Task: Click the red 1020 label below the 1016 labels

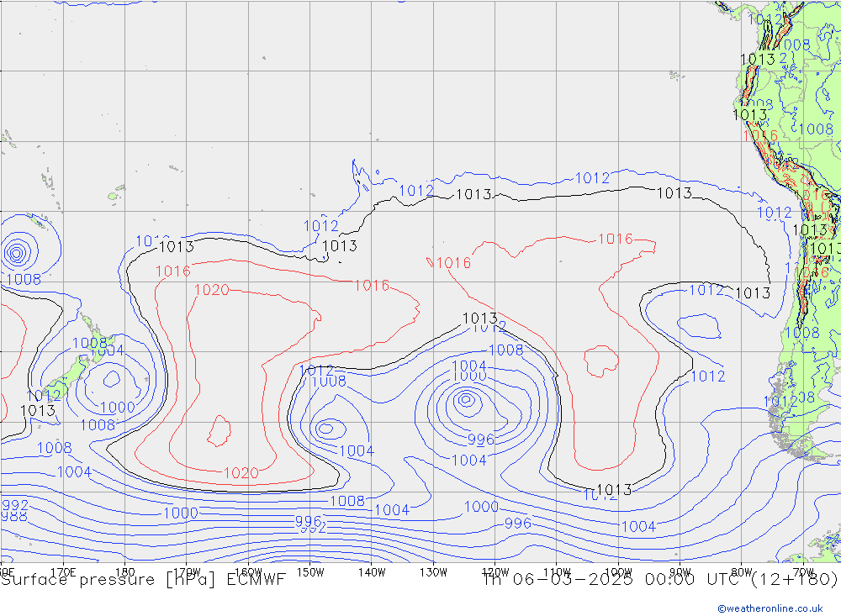Action: coord(211,290)
